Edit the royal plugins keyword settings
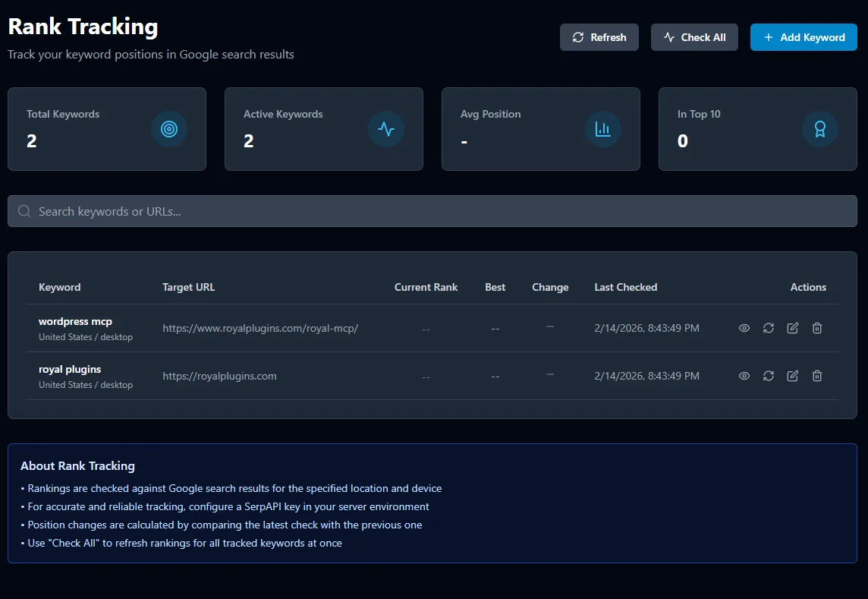The width and height of the screenshot is (868, 599). pyautogui.click(x=792, y=376)
